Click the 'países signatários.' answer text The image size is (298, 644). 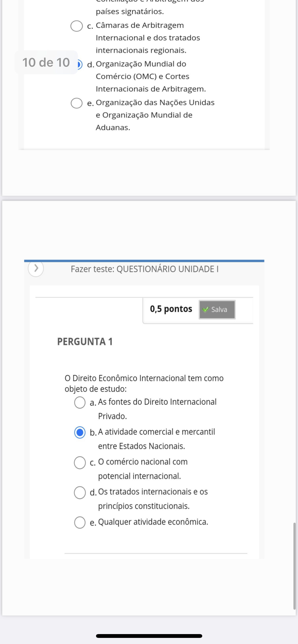pos(130,12)
